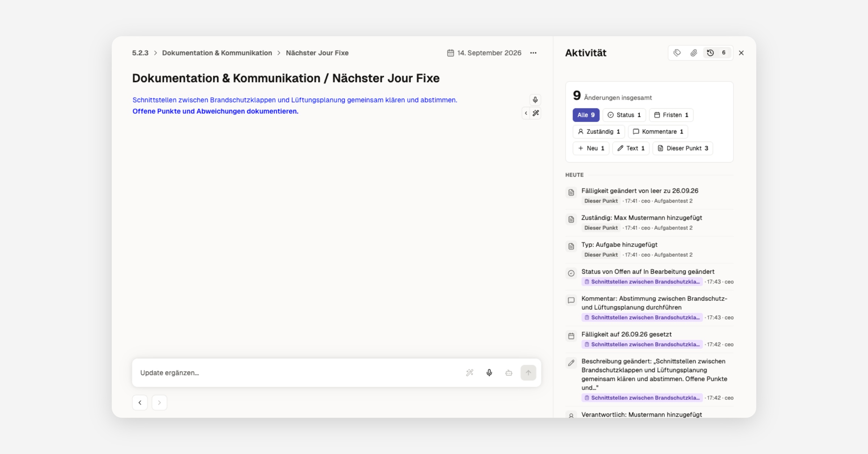This screenshot has width=868, height=454.
Task: Click breadcrumb 5.2.3
Action: [x=140, y=53]
